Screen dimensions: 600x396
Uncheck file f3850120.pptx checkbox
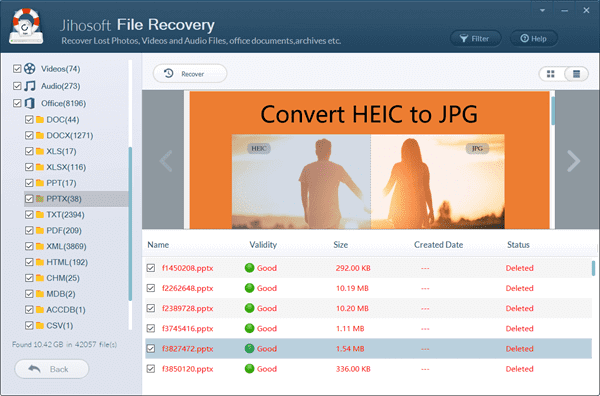pyautogui.click(x=151, y=369)
